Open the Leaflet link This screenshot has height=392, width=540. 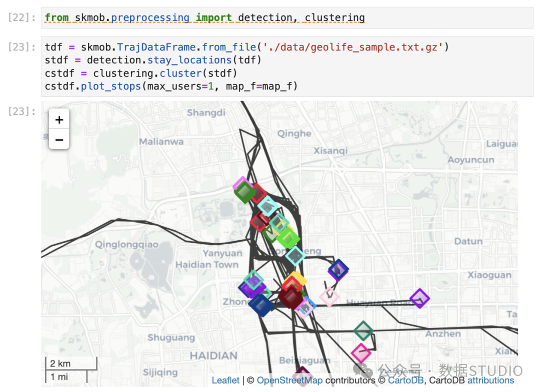(225, 381)
